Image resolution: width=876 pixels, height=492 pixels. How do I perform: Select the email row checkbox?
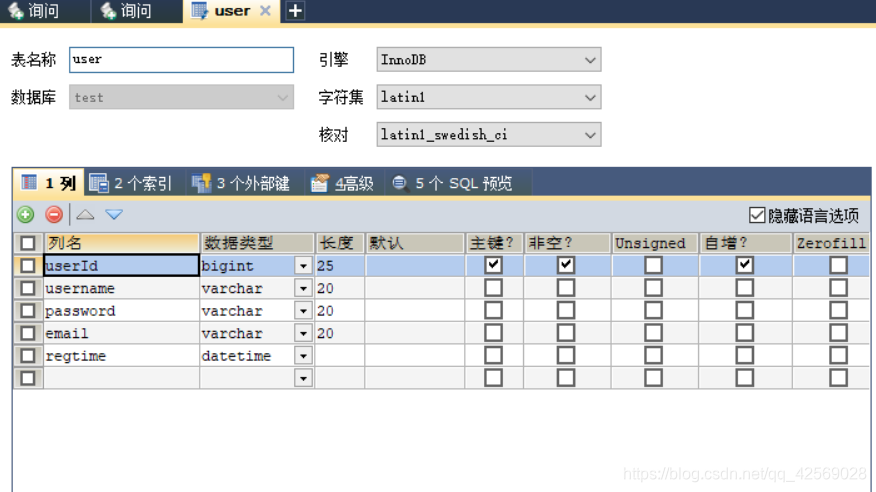click(x=27, y=333)
